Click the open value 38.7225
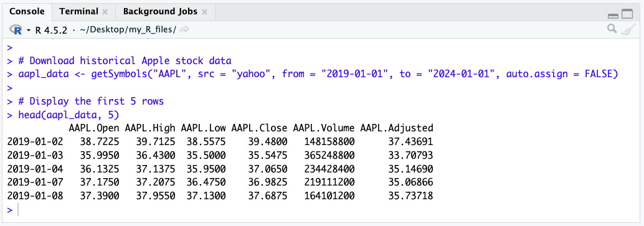 [x=100, y=142]
